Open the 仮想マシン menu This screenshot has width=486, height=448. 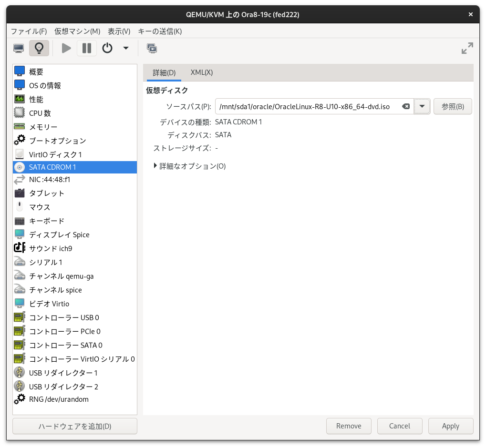click(77, 31)
